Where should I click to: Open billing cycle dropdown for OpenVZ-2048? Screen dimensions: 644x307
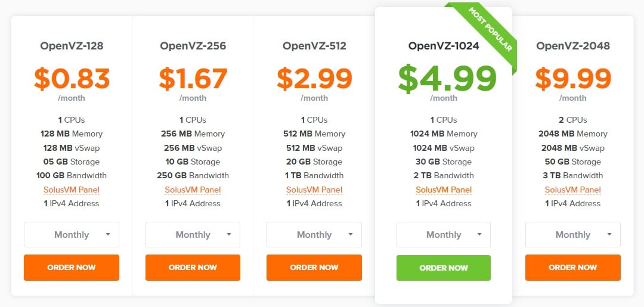click(573, 235)
